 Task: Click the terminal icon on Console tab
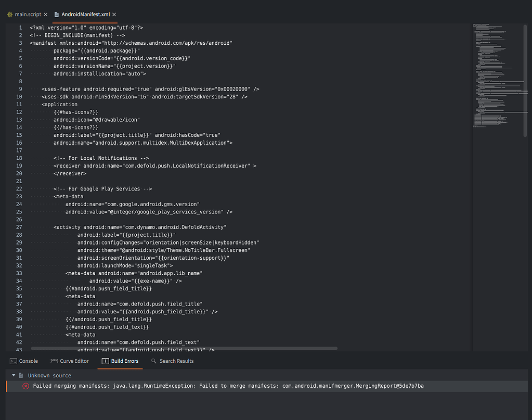click(14, 361)
